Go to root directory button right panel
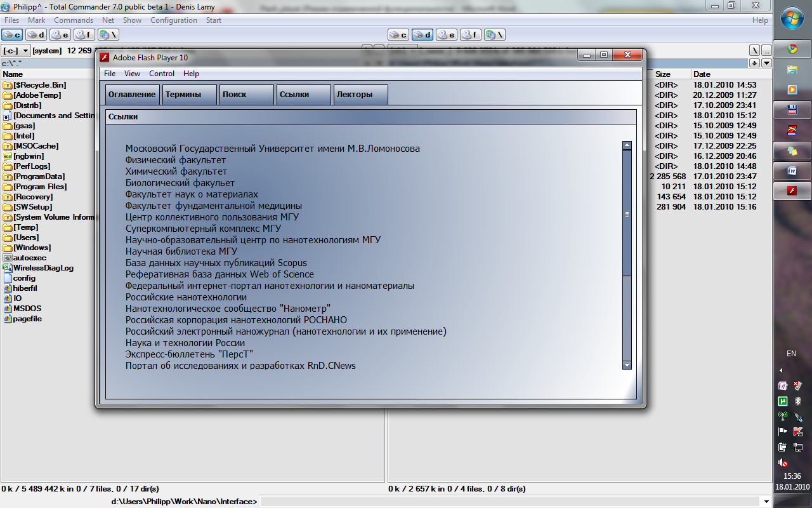The image size is (812, 508). pyautogui.click(x=754, y=50)
